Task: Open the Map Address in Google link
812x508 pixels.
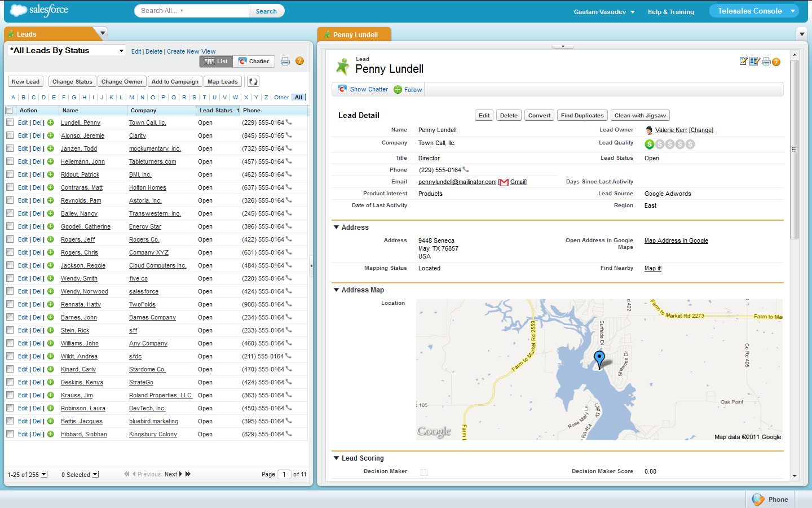Action: coord(676,241)
